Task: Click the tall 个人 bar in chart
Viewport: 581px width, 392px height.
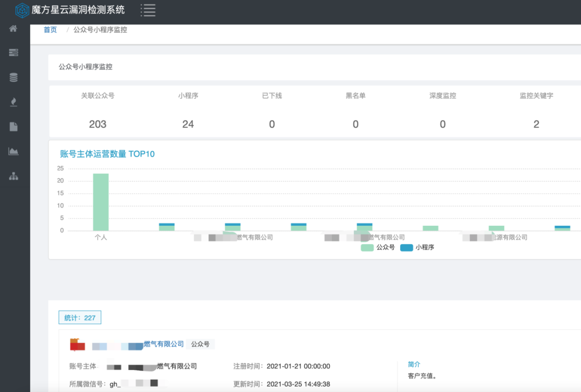Action: coord(101,202)
